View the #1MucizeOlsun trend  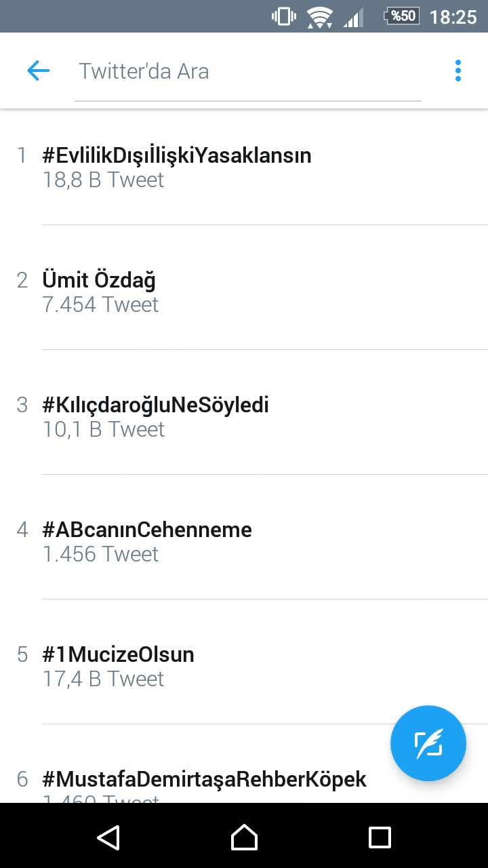[119, 654]
